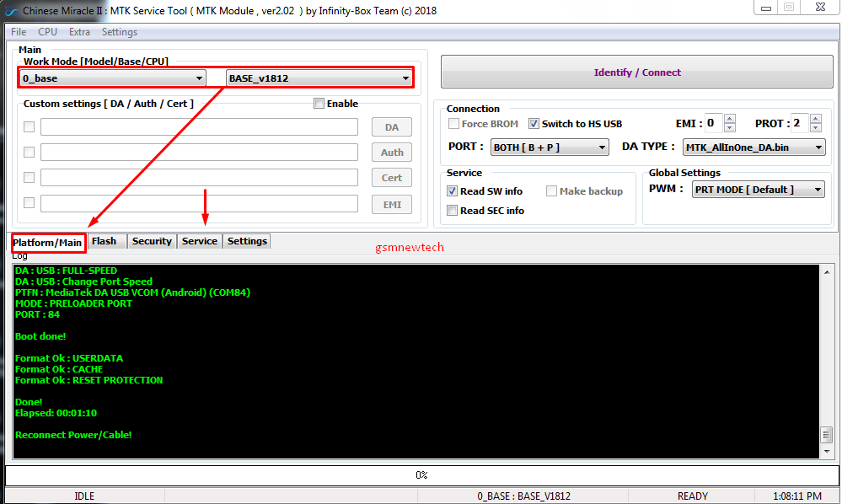Click the Cert browse button
842x504 pixels.
(392, 178)
